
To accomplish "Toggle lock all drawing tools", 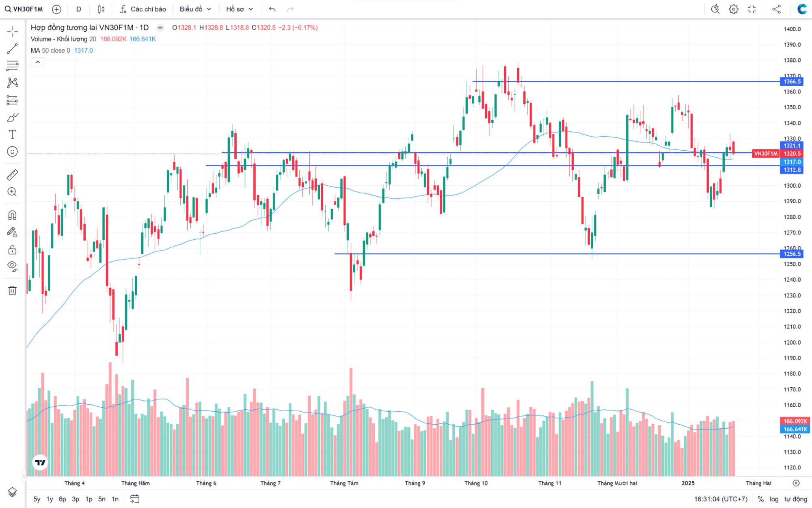I will tap(12, 250).
